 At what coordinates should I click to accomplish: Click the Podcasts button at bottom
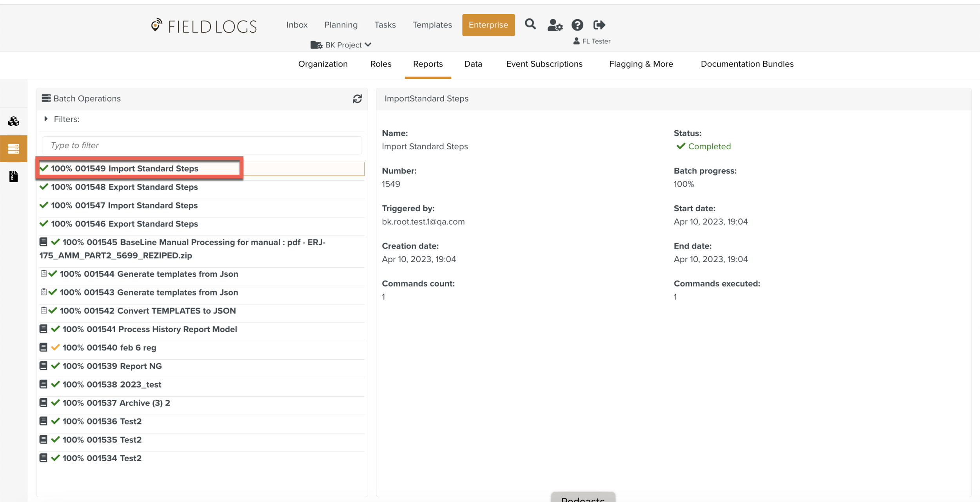(x=583, y=498)
